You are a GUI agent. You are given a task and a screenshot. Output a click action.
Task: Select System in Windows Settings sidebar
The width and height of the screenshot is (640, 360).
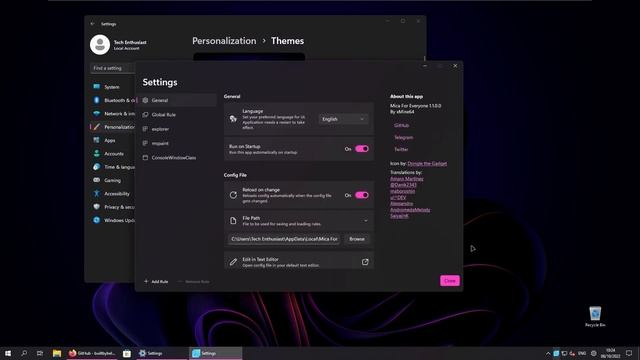112,87
